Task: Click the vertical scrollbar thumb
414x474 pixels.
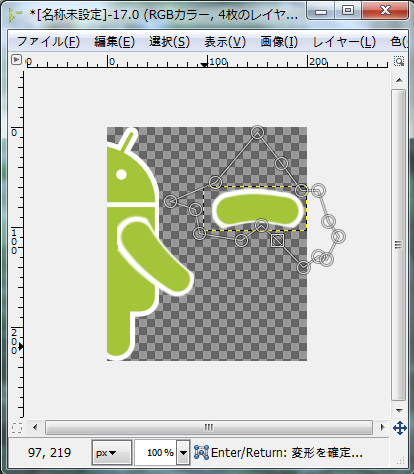Action: (x=399, y=245)
